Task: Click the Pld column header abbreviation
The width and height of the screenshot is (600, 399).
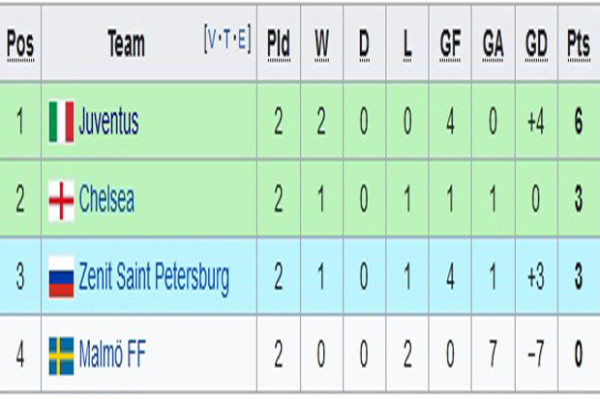Action: 279,44
